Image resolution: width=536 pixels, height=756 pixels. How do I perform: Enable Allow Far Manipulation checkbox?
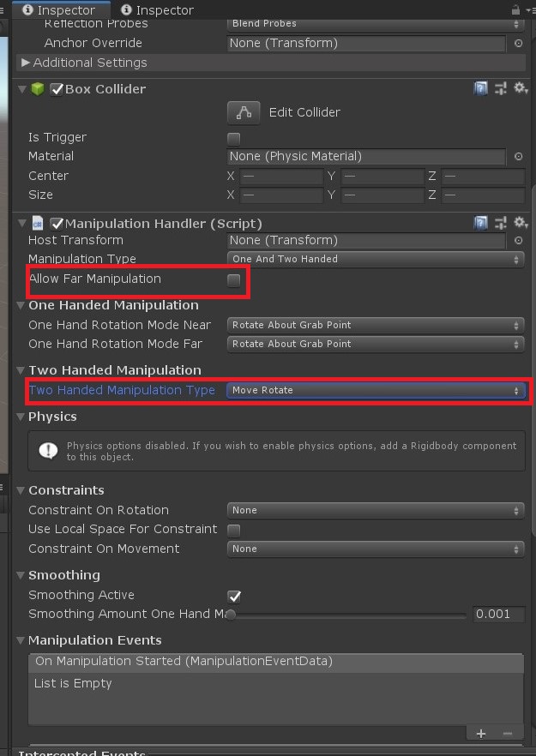[234, 280]
